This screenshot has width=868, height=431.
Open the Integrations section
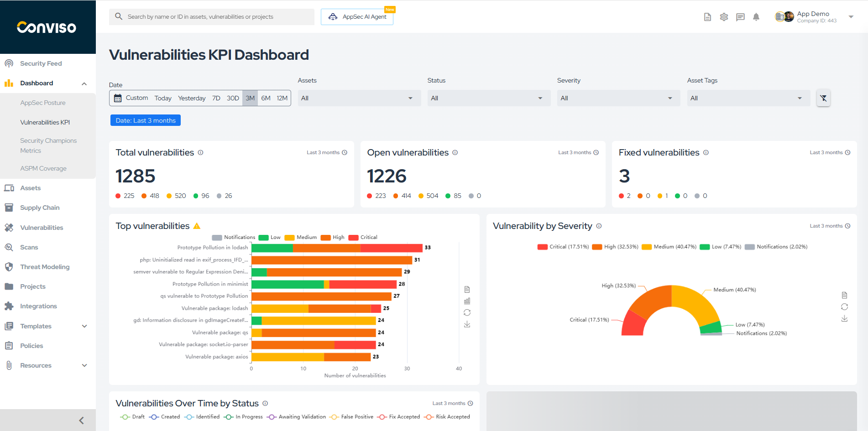pos(38,306)
